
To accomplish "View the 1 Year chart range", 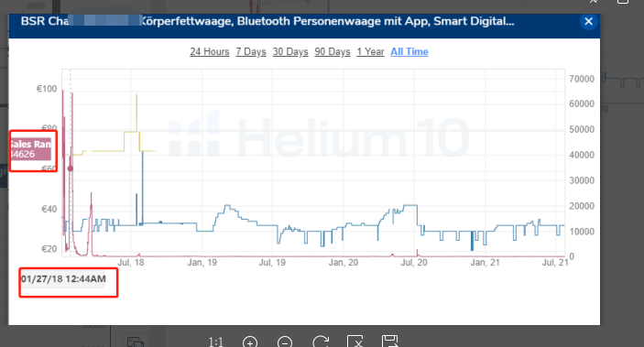I will click(x=370, y=52).
